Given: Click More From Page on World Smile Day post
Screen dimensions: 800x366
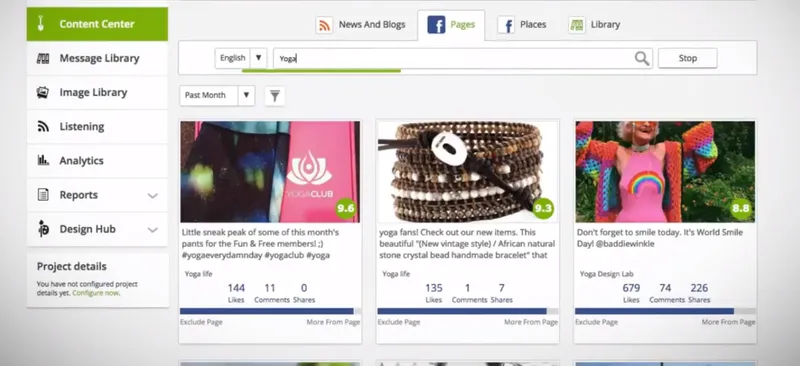Looking at the screenshot, I should click(x=728, y=322).
